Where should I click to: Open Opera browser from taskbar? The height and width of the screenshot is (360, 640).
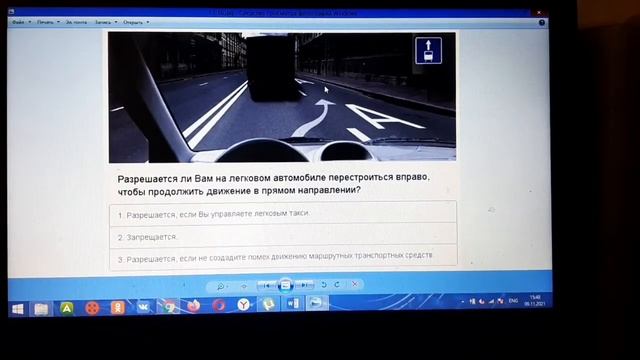tap(219, 305)
